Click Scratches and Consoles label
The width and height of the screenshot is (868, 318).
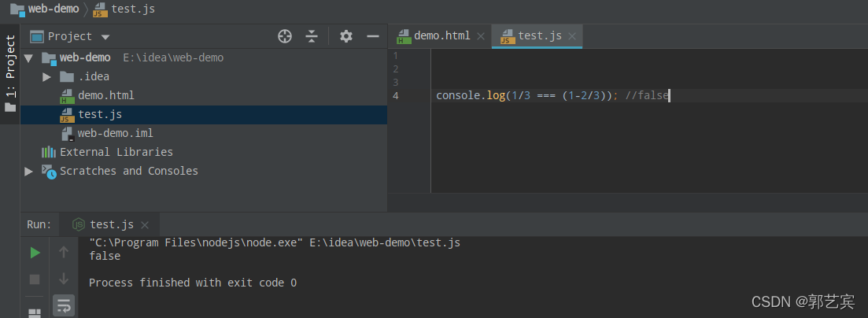click(x=129, y=171)
